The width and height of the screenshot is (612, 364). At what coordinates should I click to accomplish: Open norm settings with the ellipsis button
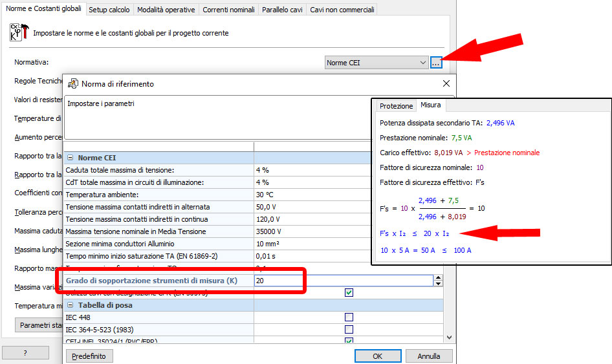point(436,63)
